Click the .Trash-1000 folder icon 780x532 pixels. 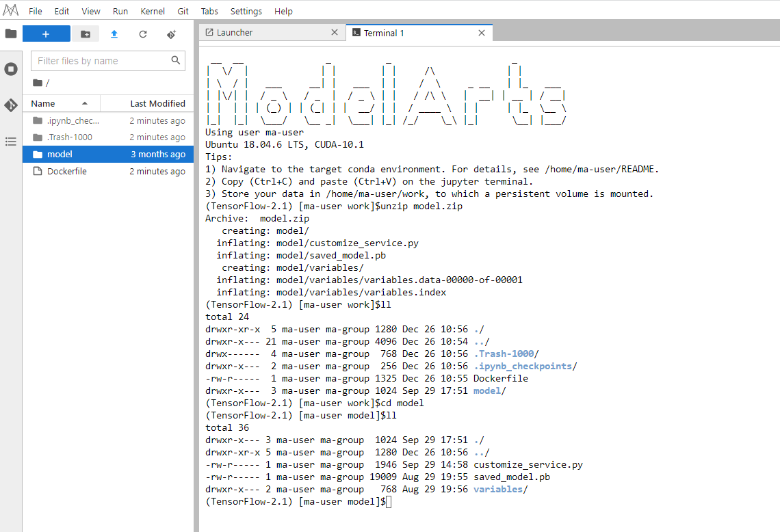(x=38, y=137)
